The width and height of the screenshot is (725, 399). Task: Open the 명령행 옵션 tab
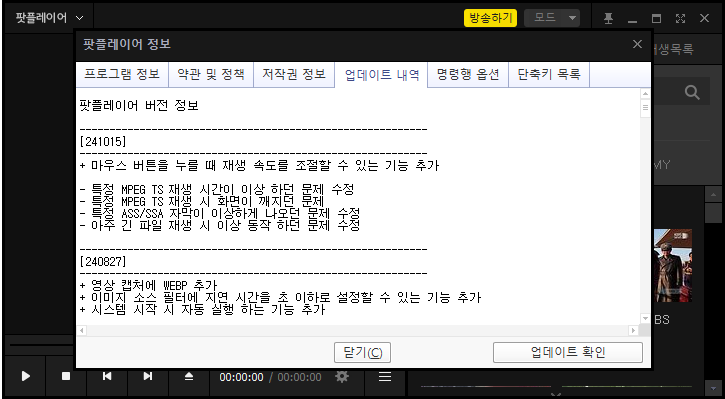468,74
